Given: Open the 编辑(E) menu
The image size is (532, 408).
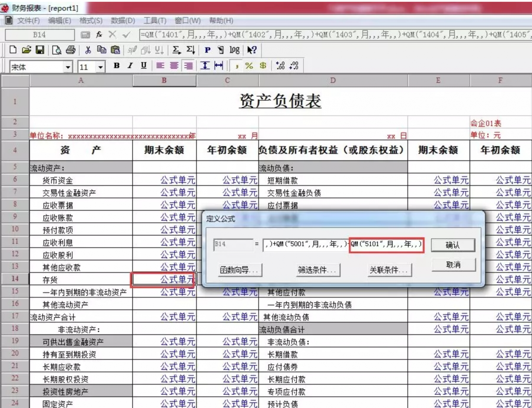Looking at the screenshot, I should coord(59,21).
